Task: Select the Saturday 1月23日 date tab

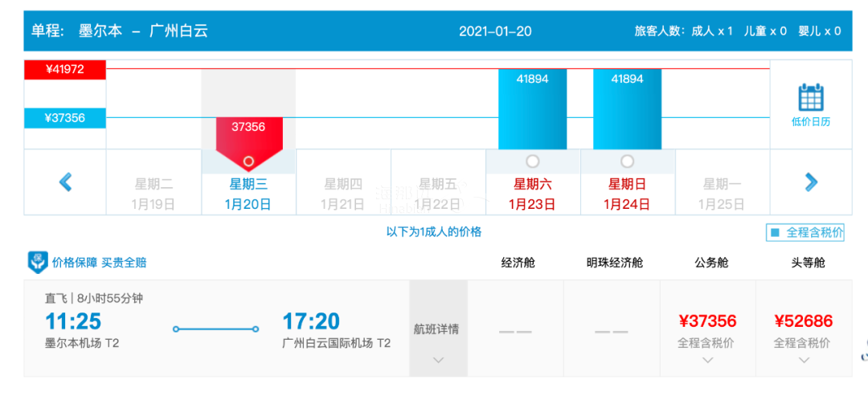Action: pos(532,194)
